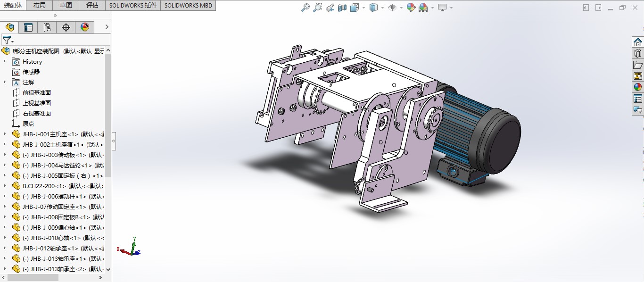
Task: Open the View Orientation dropdown arrow
Action: [363, 8]
